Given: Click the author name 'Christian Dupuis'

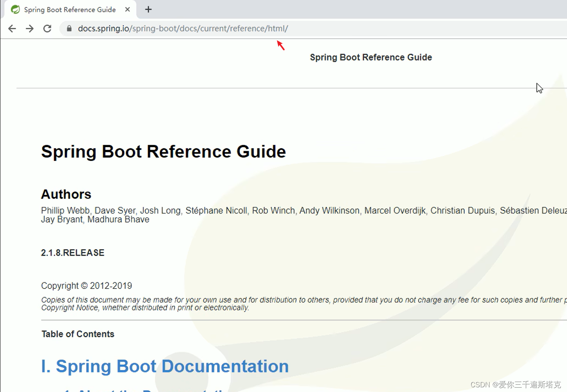Looking at the screenshot, I should point(463,211).
